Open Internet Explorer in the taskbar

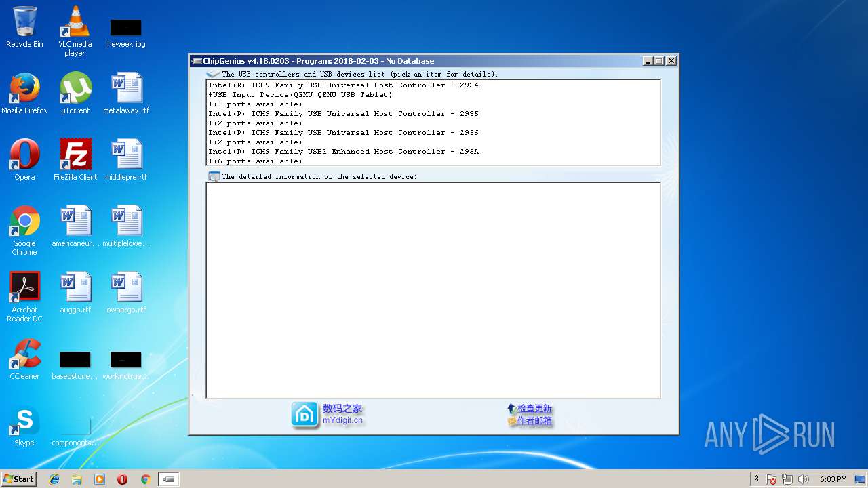(54, 479)
